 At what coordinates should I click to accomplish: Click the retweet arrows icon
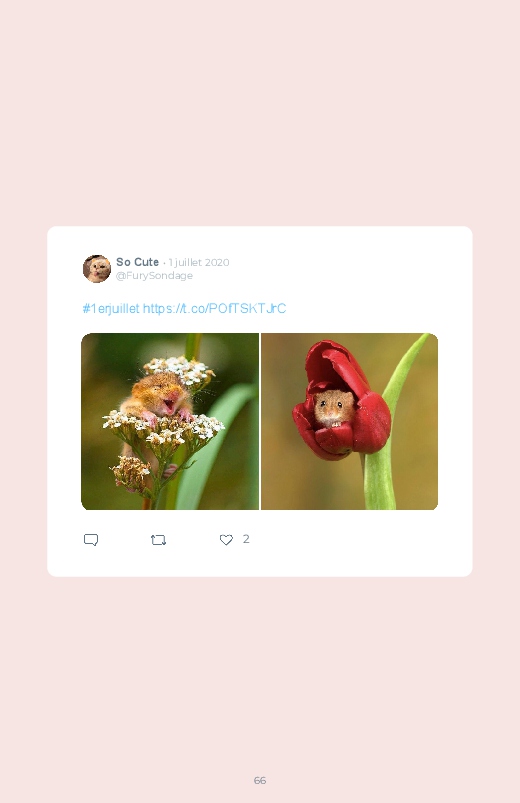coord(158,540)
